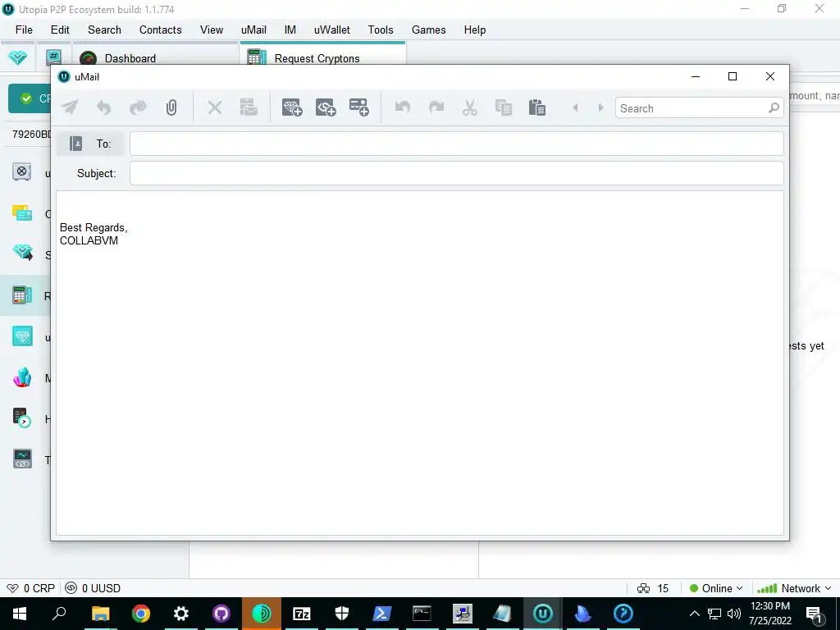The width and height of the screenshot is (840, 630).
Task: Switch to the Request Cryptons tab
Action: tap(323, 57)
